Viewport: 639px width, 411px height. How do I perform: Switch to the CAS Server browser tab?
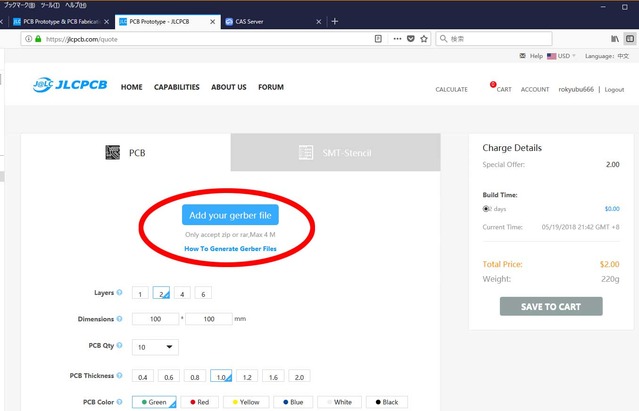[x=273, y=22]
